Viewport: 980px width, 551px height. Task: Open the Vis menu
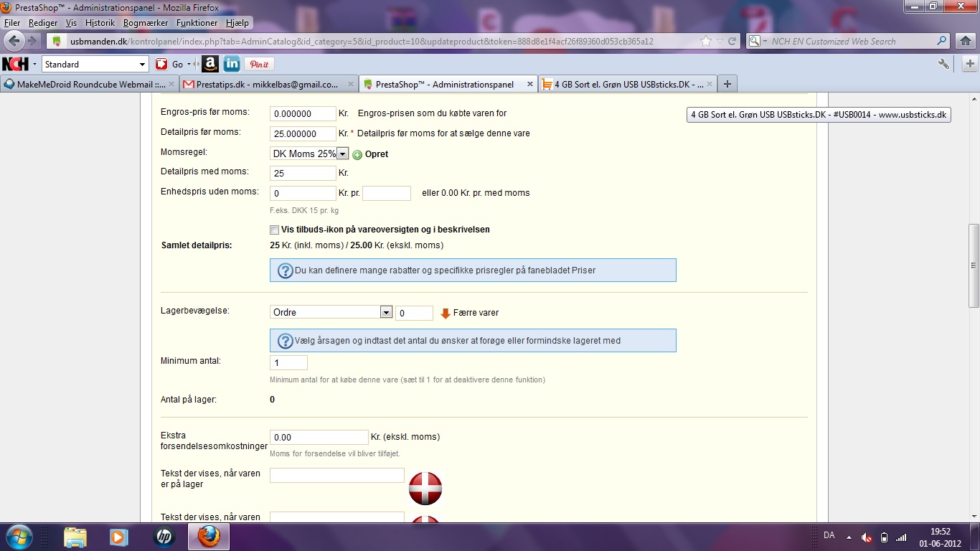(71, 23)
